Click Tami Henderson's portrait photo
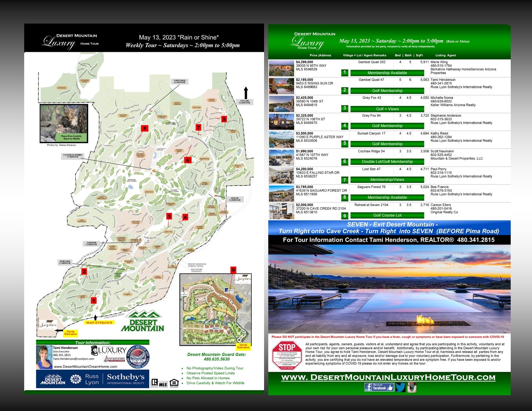Screen dimensions: 532x411 click(x=44, y=357)
